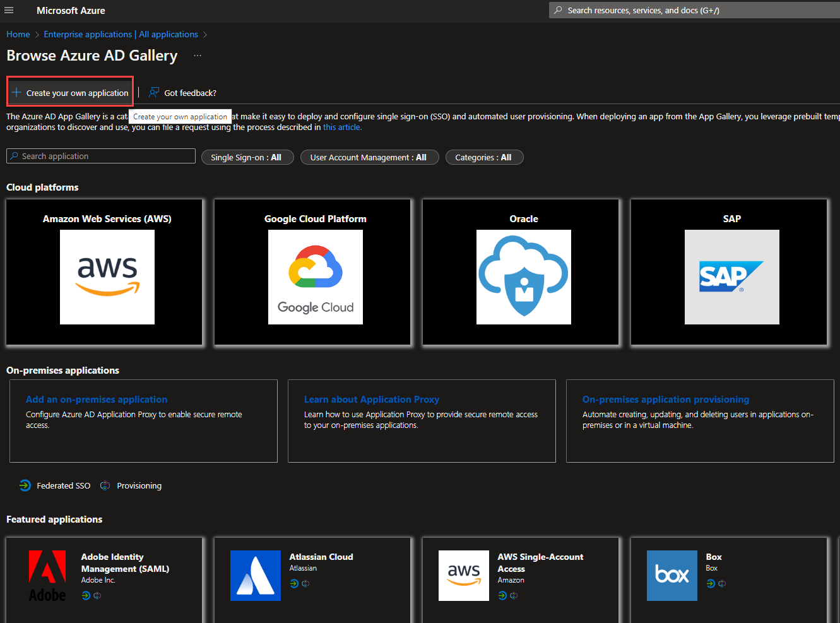Open AWS Single-Account Access app title
840x623 pixels.
pyautogui.click(x=540, y=562)
